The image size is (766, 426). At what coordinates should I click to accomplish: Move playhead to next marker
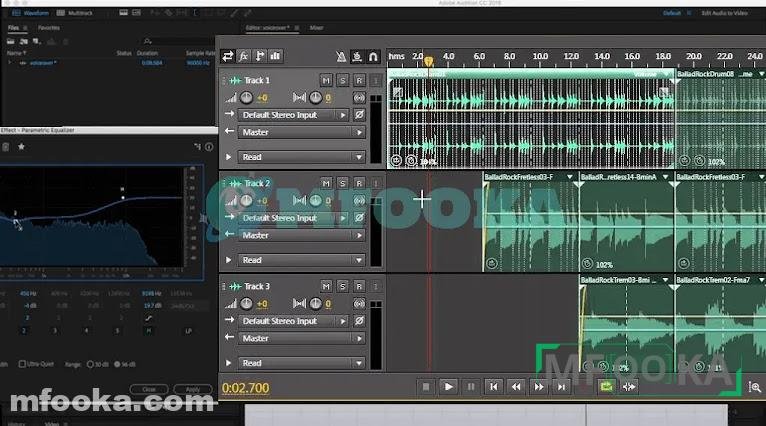pyautogui.click(x=562, y=387)
